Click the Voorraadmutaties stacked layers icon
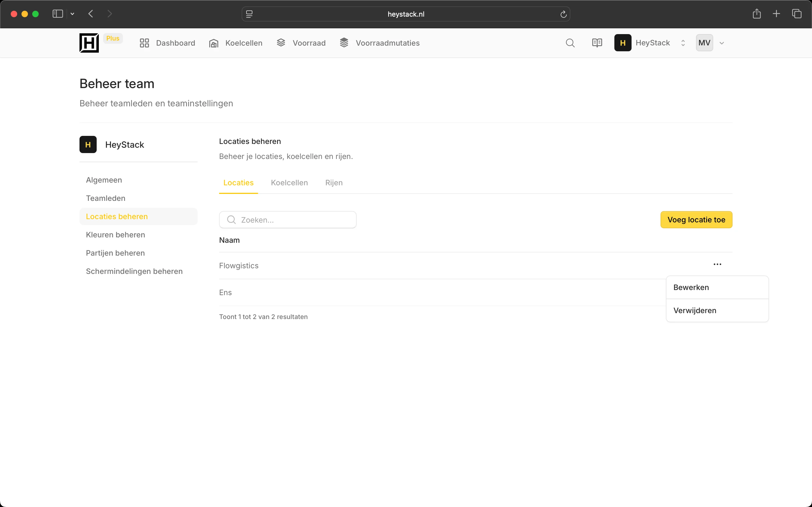This screenshot has width=812, height=507. 344,43
